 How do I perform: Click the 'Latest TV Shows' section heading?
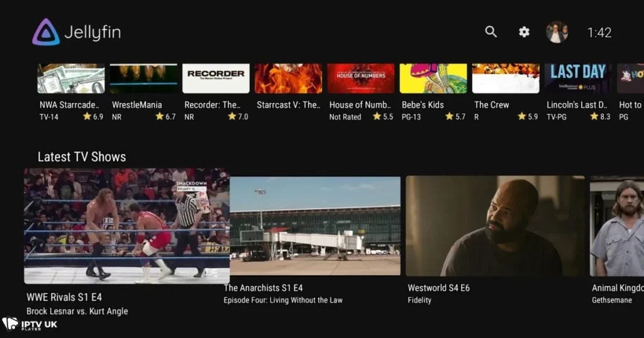(x=82, y=156)
